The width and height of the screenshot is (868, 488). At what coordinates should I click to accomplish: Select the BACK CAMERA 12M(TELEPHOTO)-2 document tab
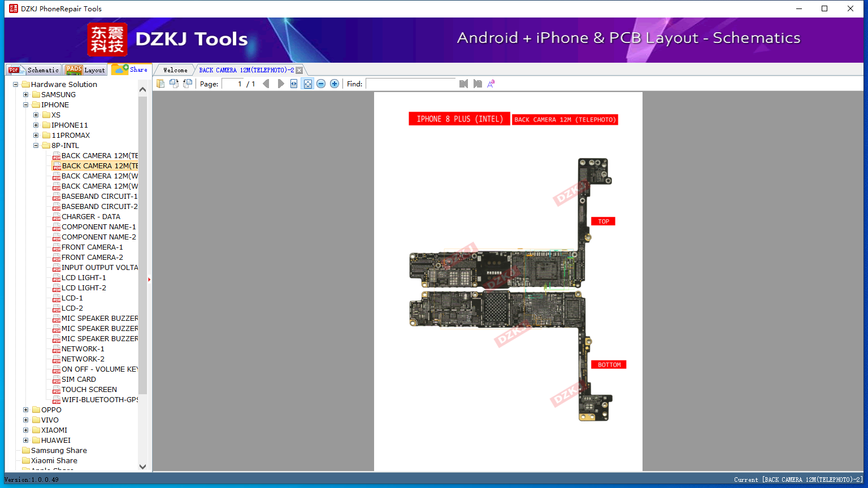[x=246, y=70]
